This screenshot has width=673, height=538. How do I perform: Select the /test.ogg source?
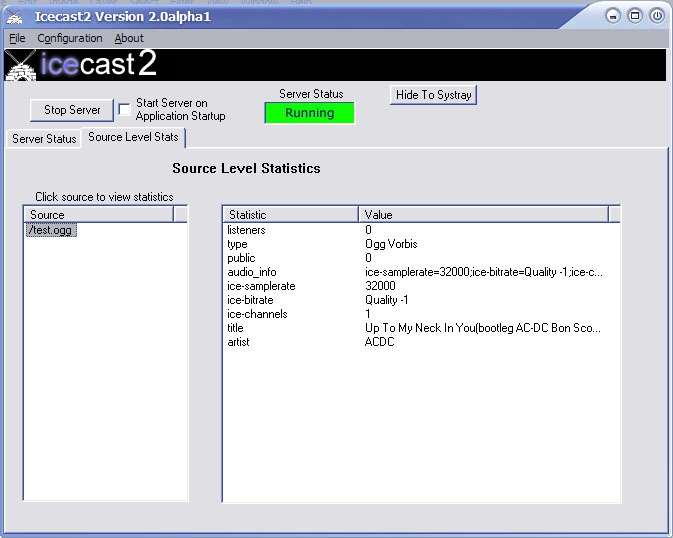click(x=51, y=230)
